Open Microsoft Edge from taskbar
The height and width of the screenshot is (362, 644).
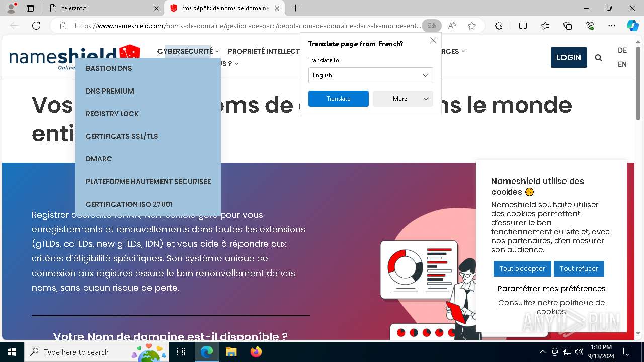point(207,352)
